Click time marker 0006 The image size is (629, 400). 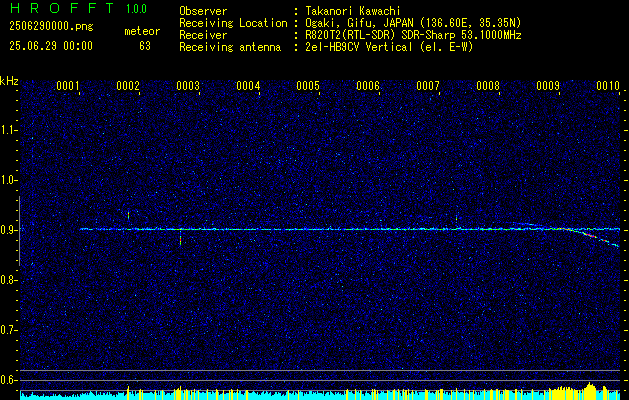(x=368, y=86)
